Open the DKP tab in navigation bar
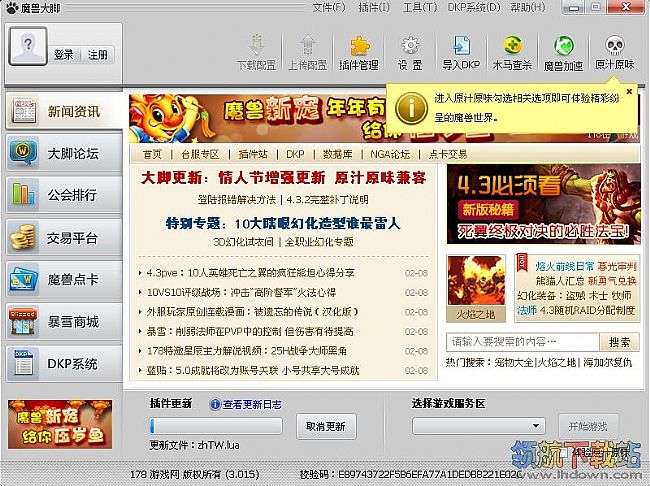This screenshot has height=486, width=650. pyautogui.click(x=295, y=154)
